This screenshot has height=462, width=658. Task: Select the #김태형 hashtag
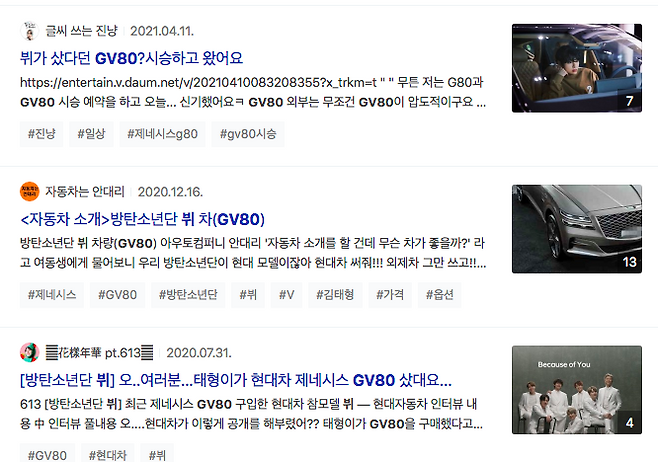point(335,295)
